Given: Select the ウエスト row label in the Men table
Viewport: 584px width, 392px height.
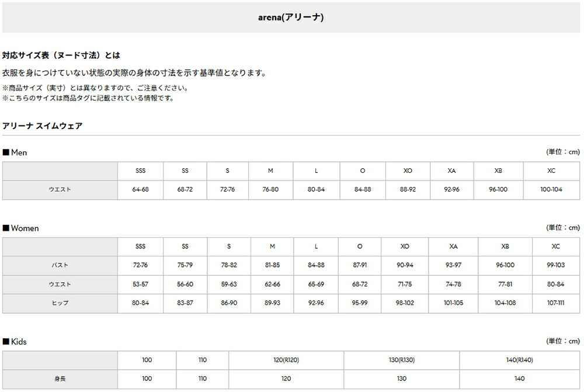Looking at the screenshot, I should [60, 190].
